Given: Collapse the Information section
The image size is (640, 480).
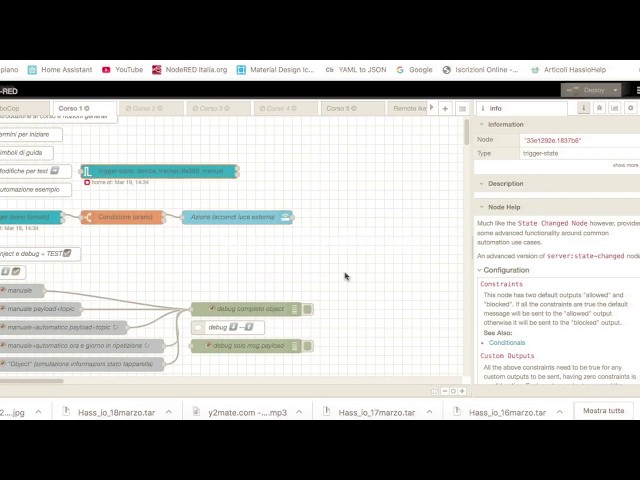Looking at the screenshot, I should tap(505, 124).
